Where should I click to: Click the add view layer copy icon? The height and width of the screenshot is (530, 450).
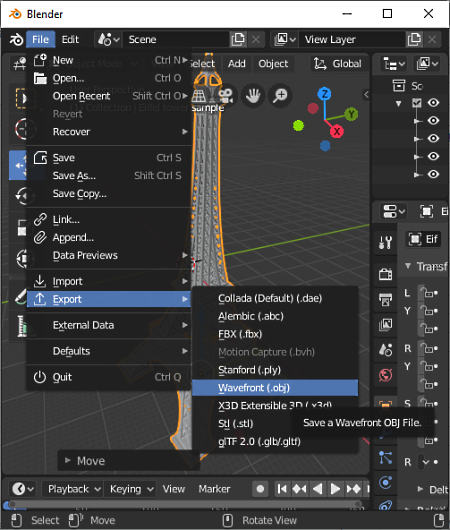click(x=414, y=40)
